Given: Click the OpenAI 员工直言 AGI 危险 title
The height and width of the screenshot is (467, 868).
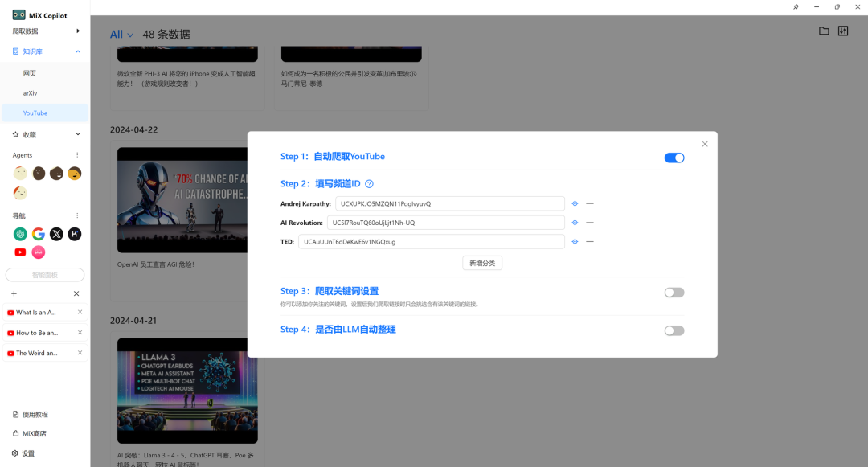Looking at the screenshot, I should click(156, 264).
